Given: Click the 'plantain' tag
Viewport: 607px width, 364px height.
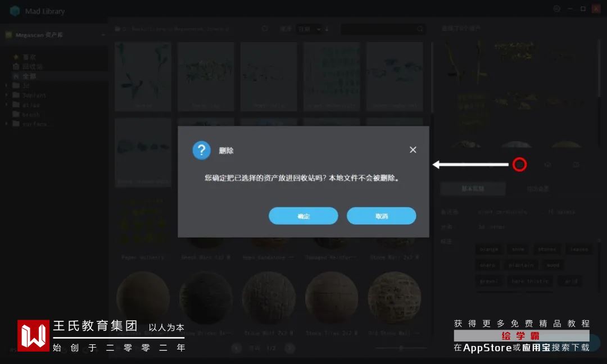Looking at the screenshot, I should click(x=521, y=265).
